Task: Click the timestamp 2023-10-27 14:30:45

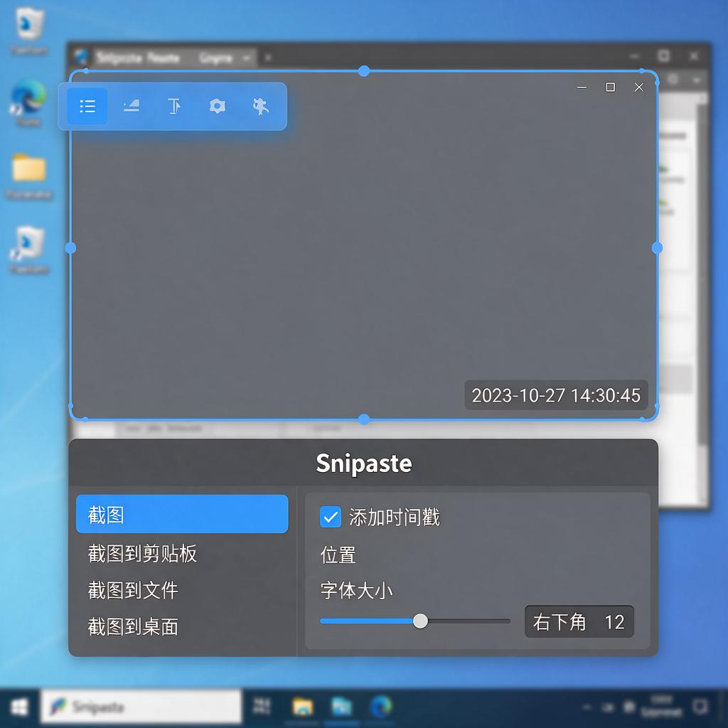Action: [x=556, y=395]
